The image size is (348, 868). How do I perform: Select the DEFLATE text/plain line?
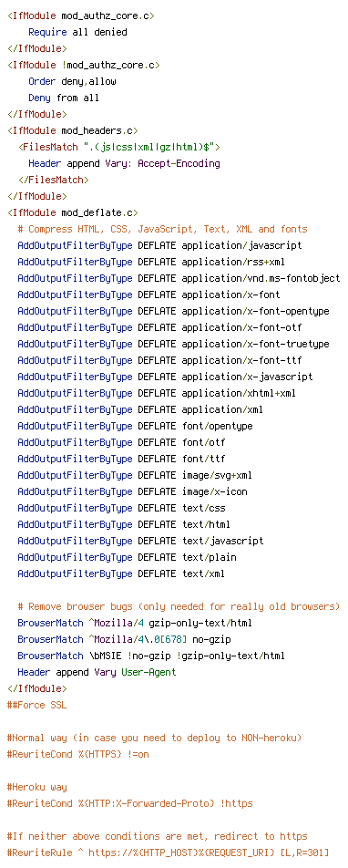point(128,557)
